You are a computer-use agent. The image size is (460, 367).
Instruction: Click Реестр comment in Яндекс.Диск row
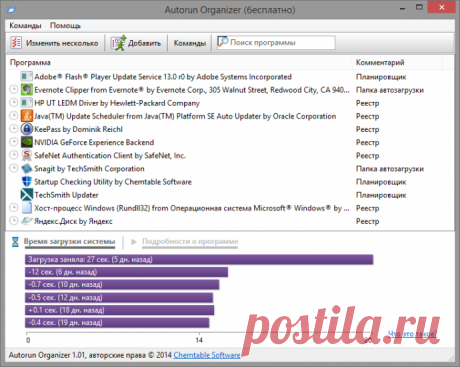point(367,221)
